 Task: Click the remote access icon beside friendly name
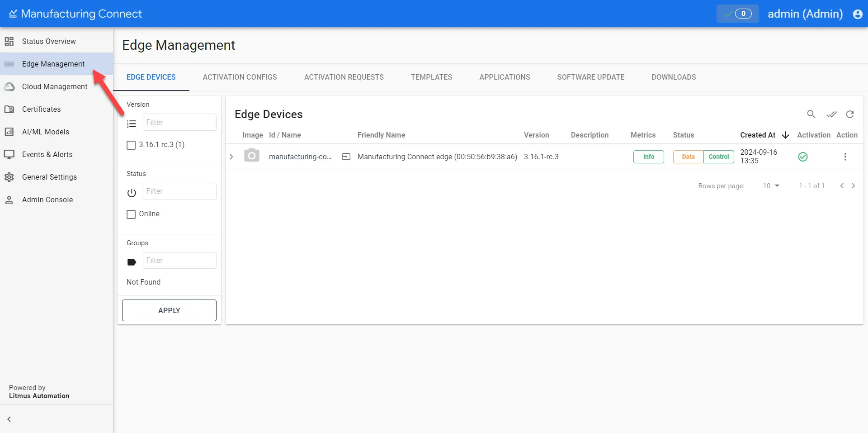point(346,157)
